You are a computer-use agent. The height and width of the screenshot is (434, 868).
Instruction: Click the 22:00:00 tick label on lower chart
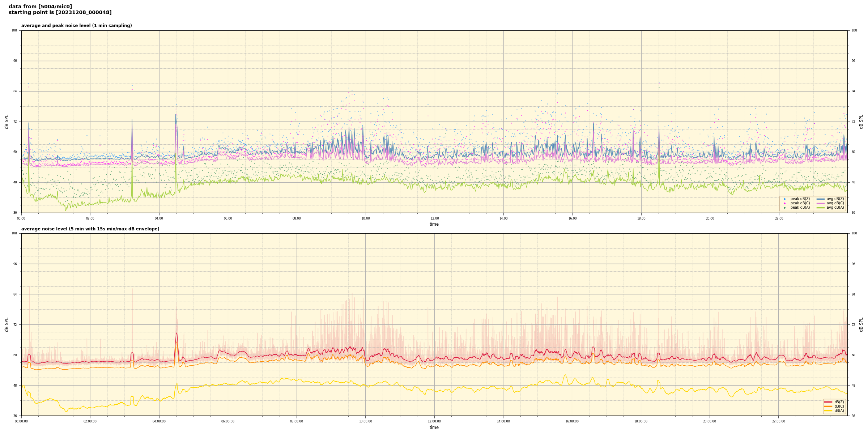pyautogui.click(x=779, y=421)
